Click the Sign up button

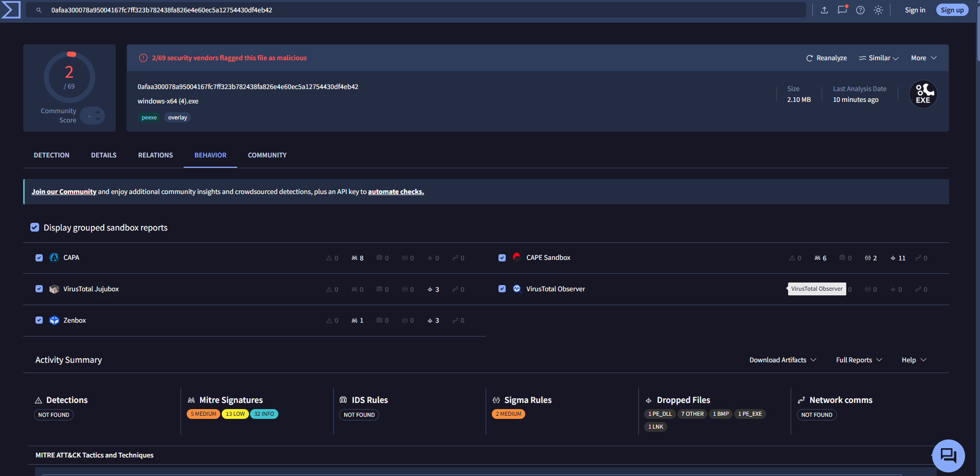pos(952,10)
